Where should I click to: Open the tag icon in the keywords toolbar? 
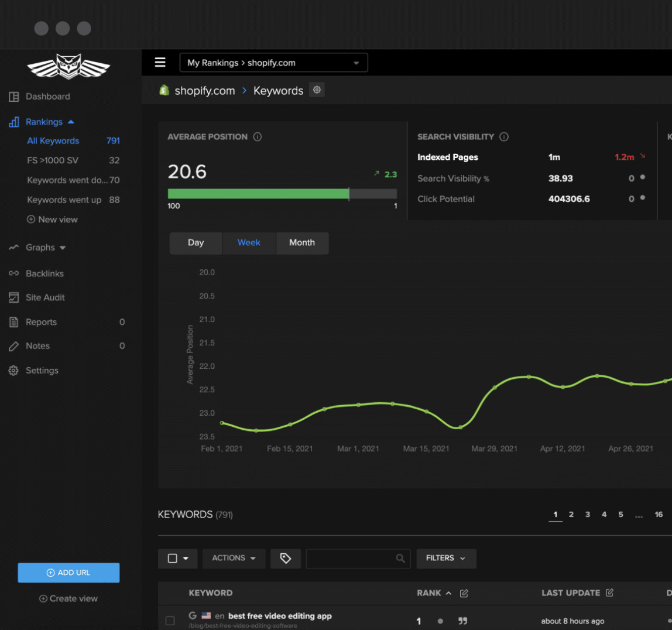286,559
